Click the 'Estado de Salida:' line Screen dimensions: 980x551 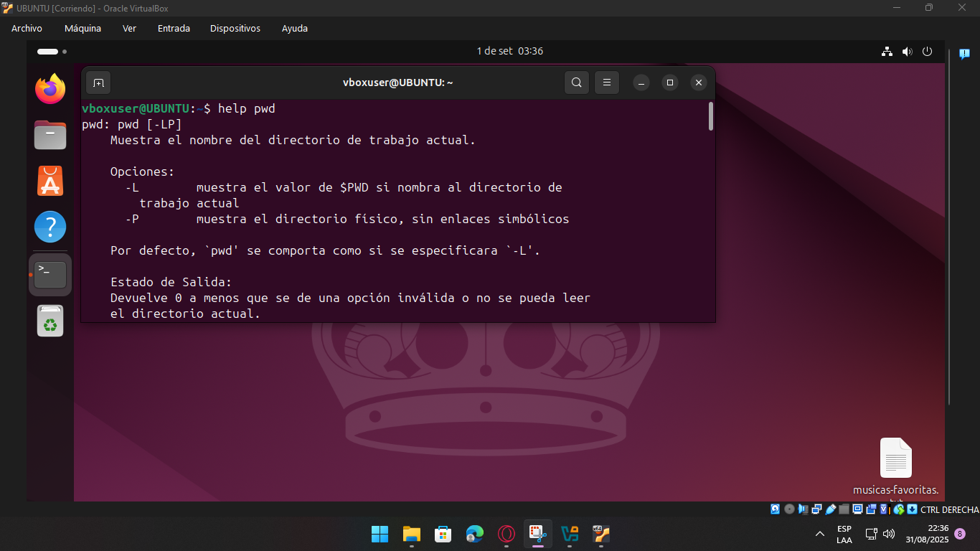click(x=171, y=282)
